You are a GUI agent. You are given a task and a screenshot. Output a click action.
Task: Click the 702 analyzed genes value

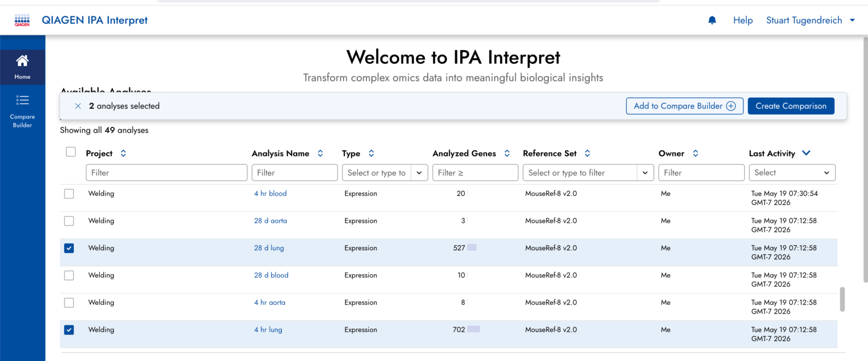459,330
